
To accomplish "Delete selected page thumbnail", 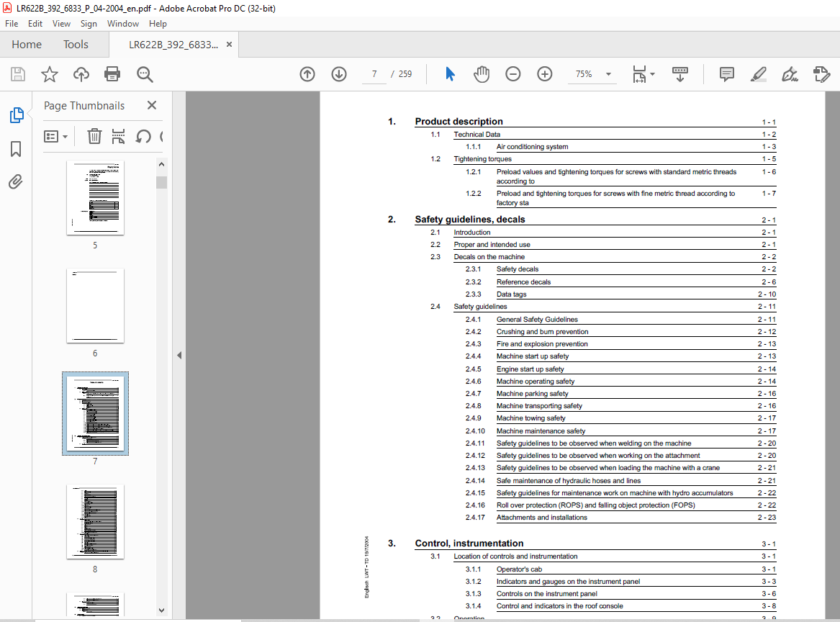I will tap(94, 136).
